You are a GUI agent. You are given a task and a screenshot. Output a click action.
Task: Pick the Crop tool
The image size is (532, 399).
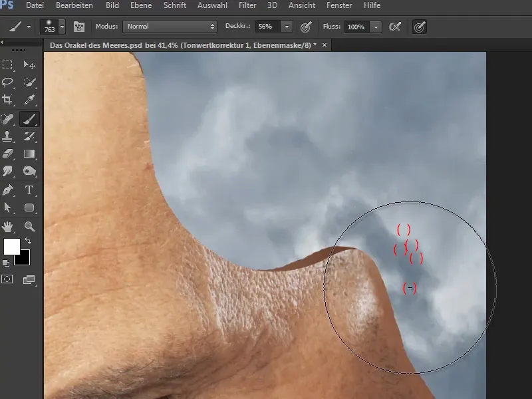[8, 100]
